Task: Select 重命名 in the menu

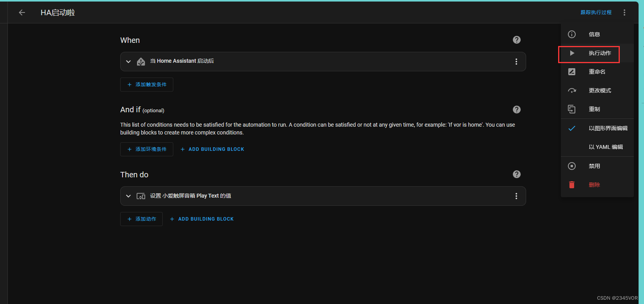Action: (x=597, y=72)
